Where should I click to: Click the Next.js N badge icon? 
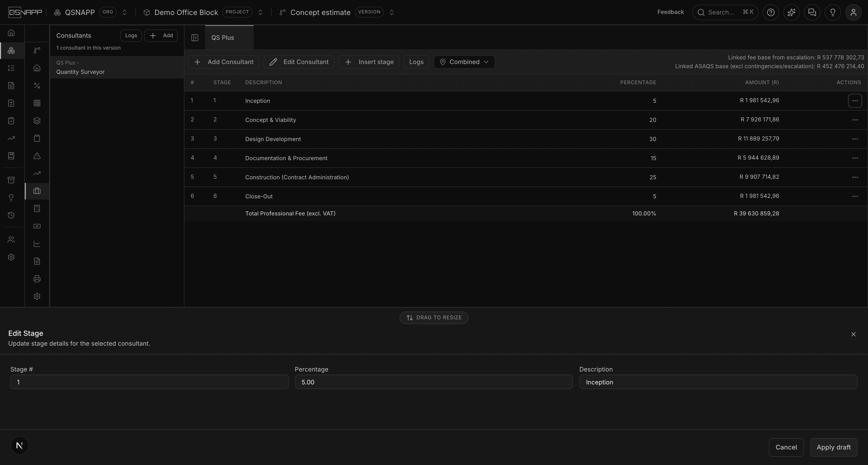coord(20,445)
